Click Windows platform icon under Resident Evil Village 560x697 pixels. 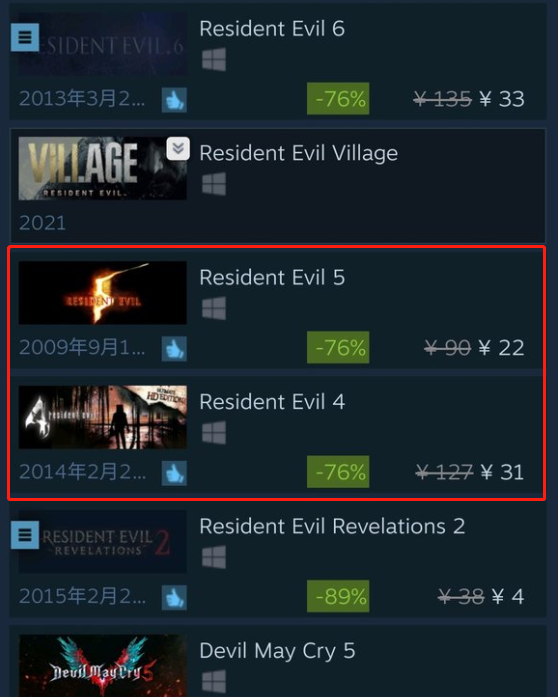[214, 184]
